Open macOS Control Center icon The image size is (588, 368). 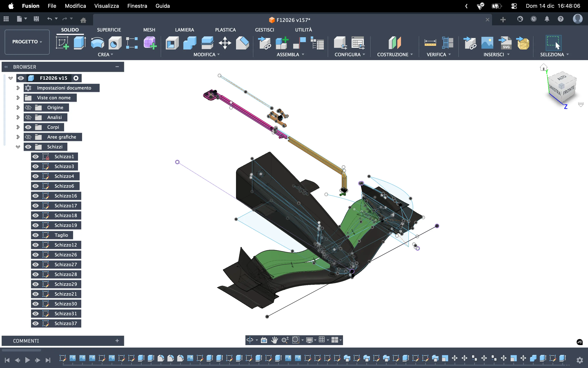tap(514, 6)
